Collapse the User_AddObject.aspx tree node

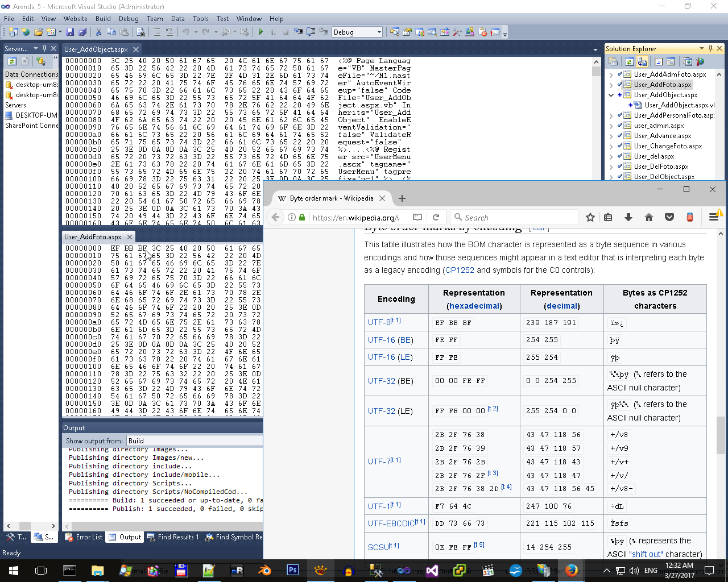pyautogui.click(x=611, y=95)
